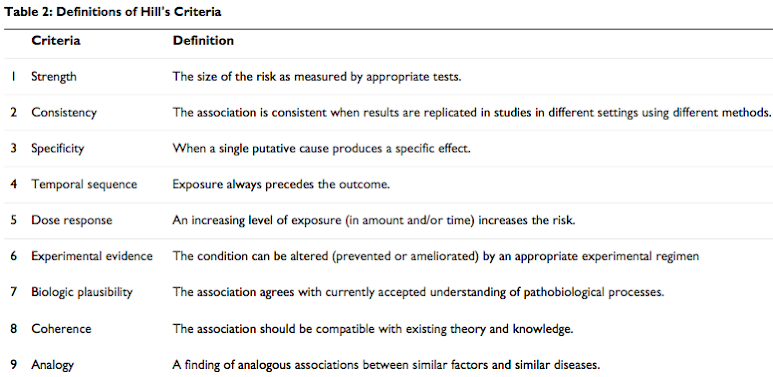
Task: Click the 'Specificity' criterion cell
Action: click(x=58, y=148)
